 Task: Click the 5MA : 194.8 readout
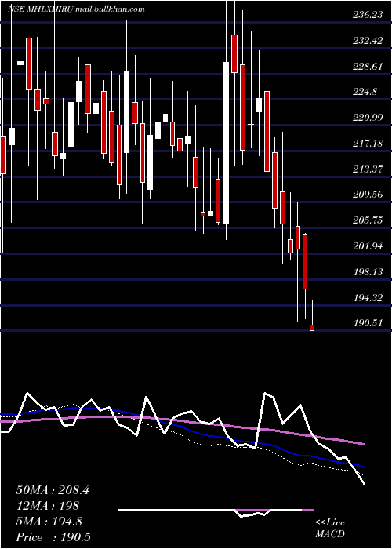49,522
